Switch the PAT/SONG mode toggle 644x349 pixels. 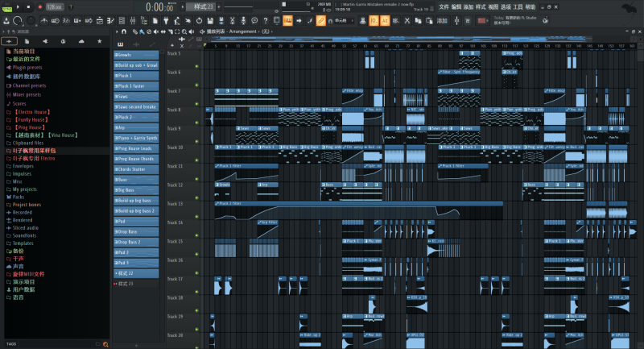7,7
